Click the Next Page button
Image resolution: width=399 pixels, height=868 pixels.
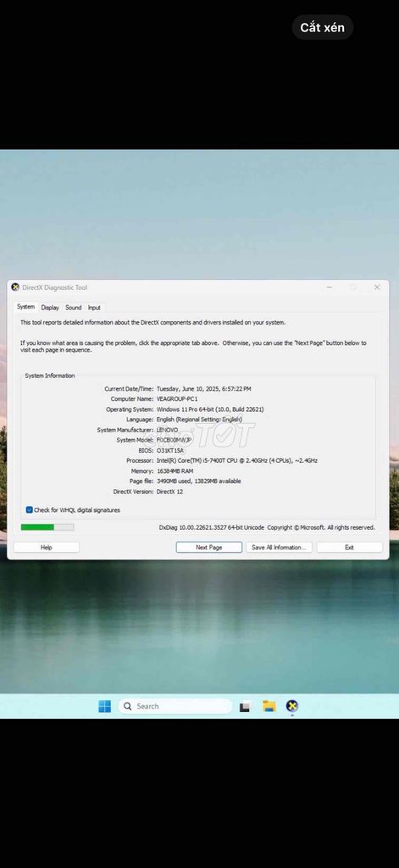209,547
